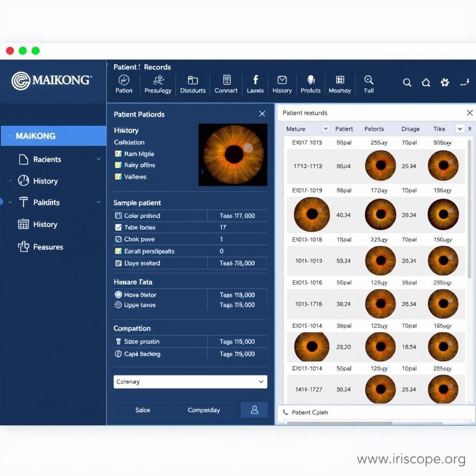The image size is (476, 476).
Task: Toggle the Ram Mgple checkbox
Action: click(118, 153)
